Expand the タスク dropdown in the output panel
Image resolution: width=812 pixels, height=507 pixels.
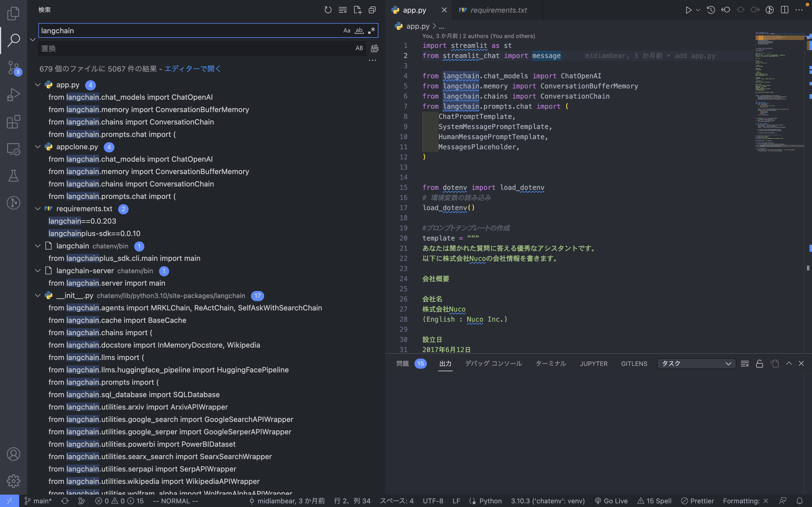(728, 363)
